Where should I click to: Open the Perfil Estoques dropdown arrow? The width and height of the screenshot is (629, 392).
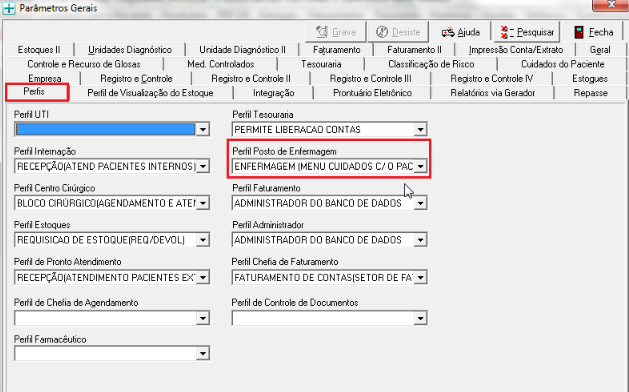click(203, 240)
